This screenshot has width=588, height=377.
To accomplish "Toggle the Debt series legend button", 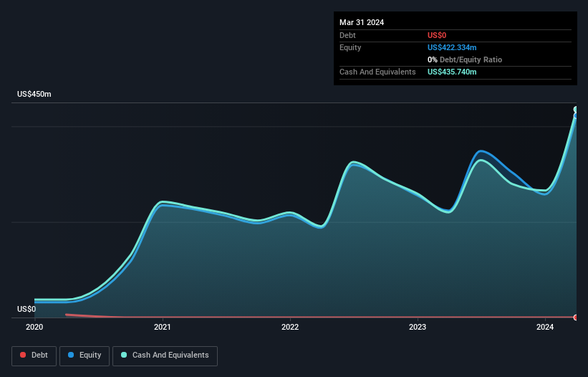I will pyautogui.click(x=34, y=355).
